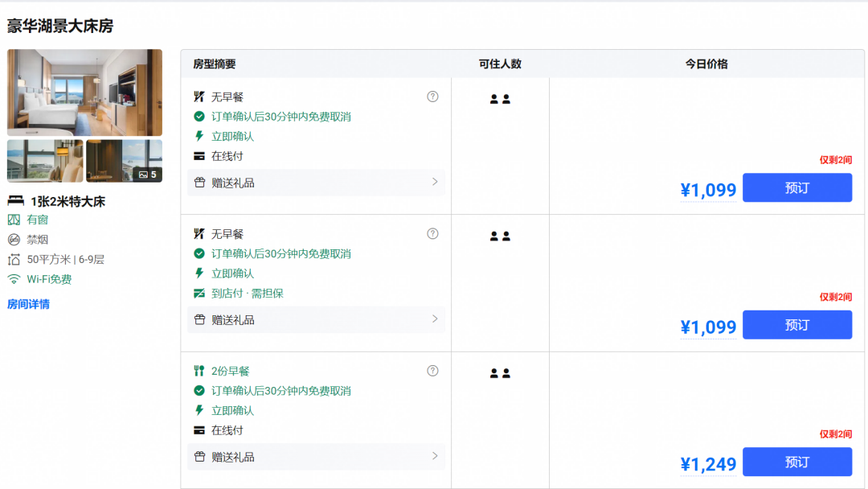The width and height of the screenshot is (868, 489).
Task: Click the 到店付 · 需担保 text
Action: click(247, 294)
